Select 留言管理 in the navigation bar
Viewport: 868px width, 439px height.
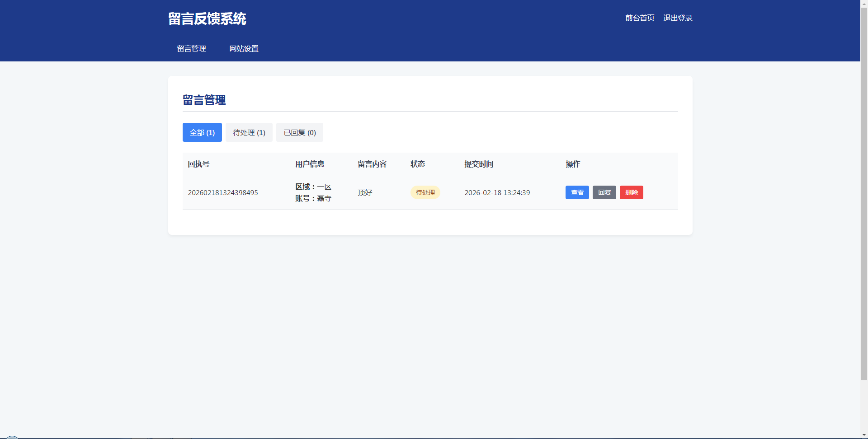pyautogui.click(x=191, y=49)
